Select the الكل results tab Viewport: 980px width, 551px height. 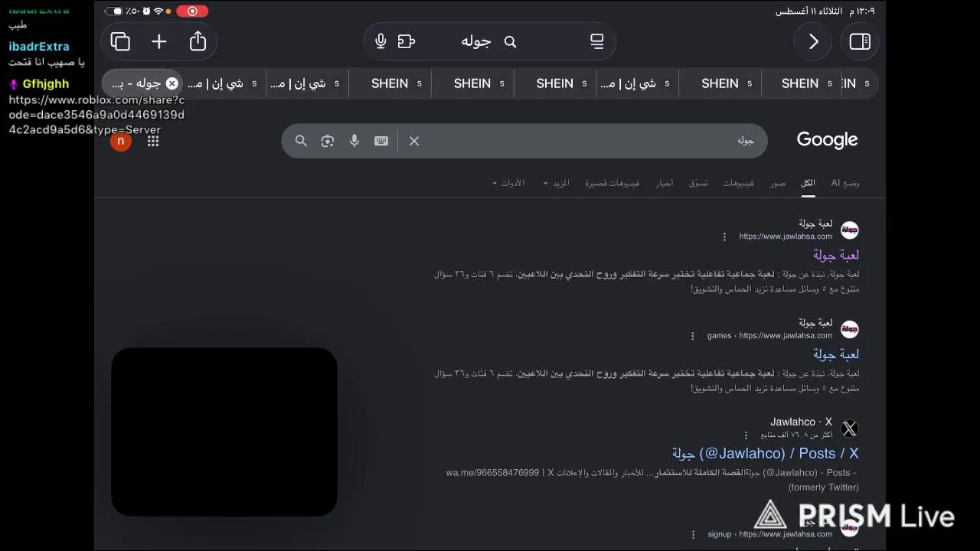point(808,183)
